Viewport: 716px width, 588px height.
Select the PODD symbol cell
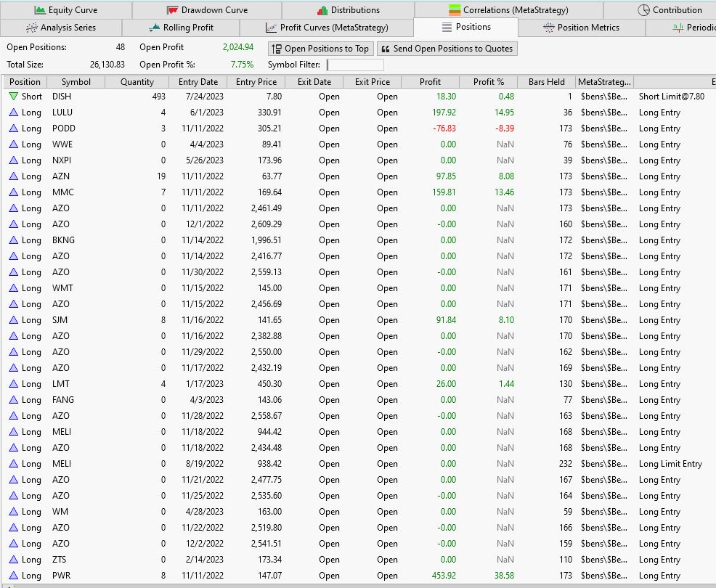(x=64, y=128)
